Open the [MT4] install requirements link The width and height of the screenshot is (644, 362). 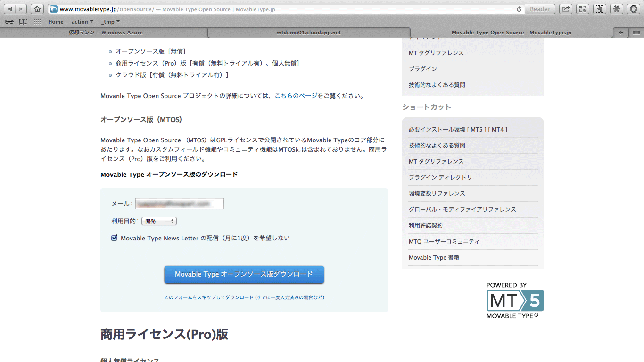(x=498, y=129)
